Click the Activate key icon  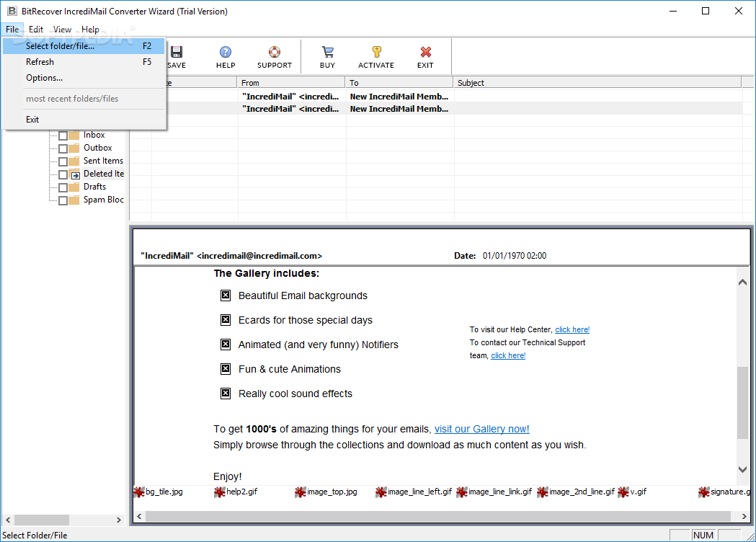(x=376, y=52)
